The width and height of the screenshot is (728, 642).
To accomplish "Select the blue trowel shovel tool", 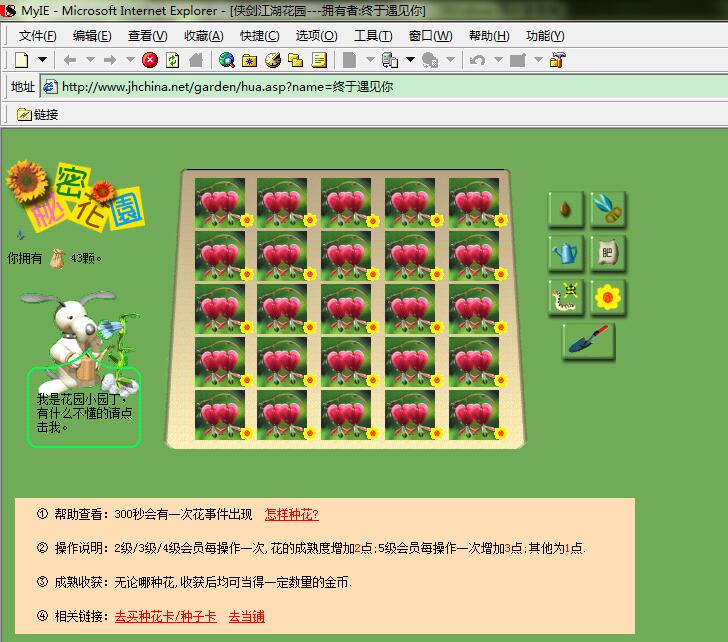I will pyautogui.click(x=588, y=341).
